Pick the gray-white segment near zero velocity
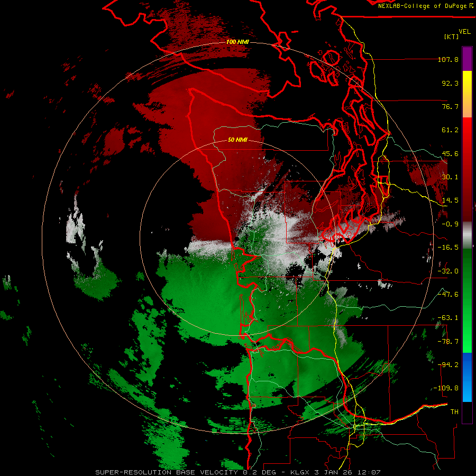The image size is (476, 476). [x=467, y=234]
